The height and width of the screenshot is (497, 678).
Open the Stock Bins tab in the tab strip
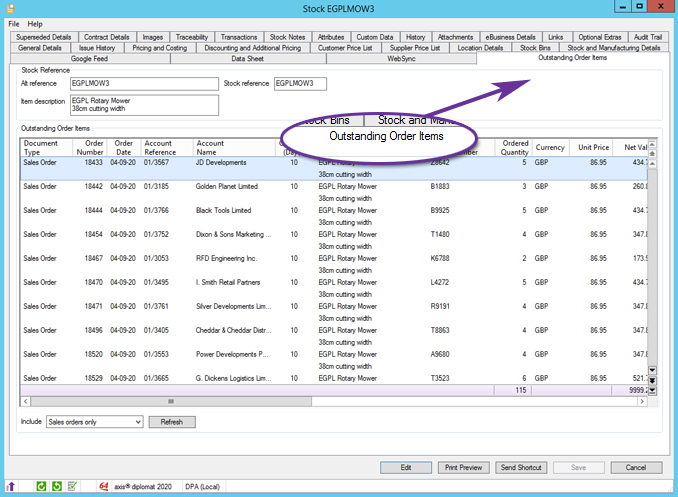535,48
